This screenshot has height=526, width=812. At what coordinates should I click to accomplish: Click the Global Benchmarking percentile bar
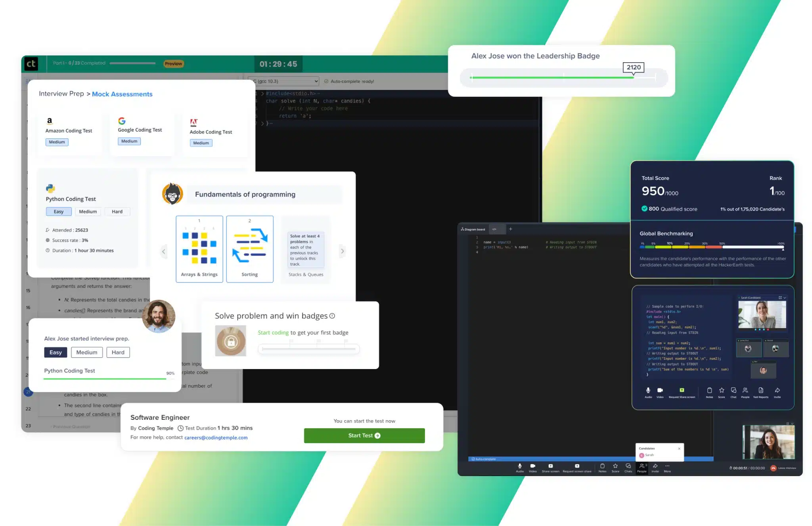pos(712,247)
